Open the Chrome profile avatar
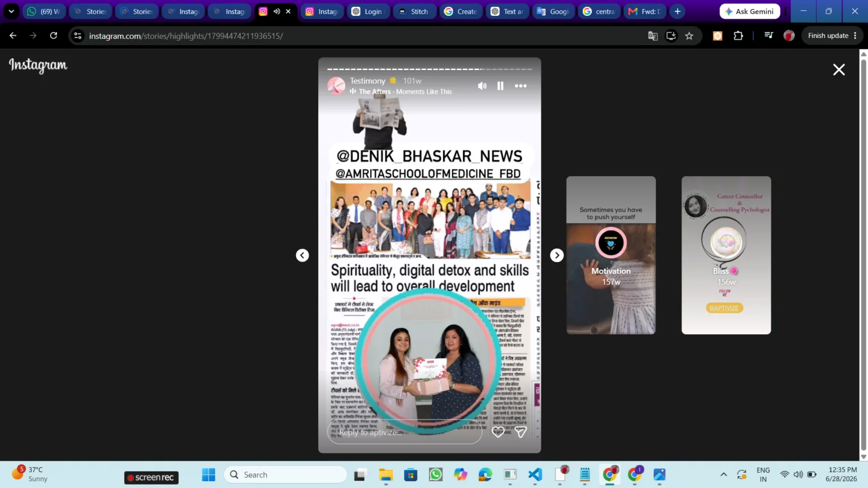Viewport: 868px width, 488px height. 789,36
